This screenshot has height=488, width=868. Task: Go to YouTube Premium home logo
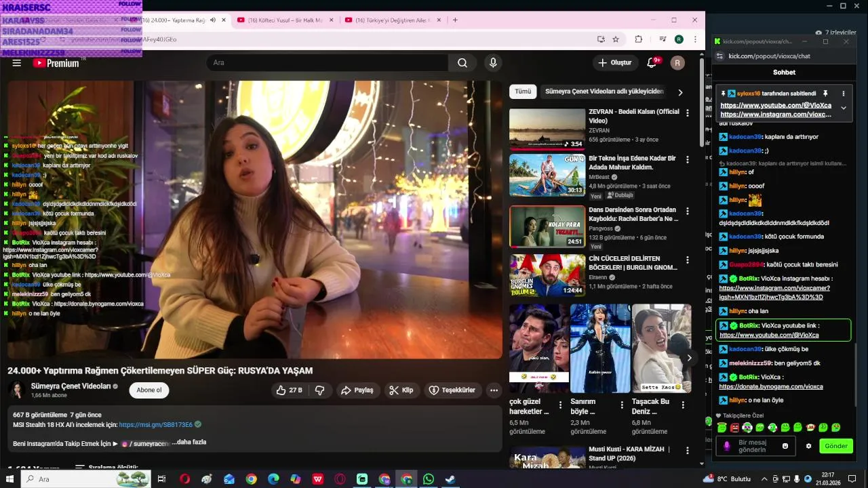click(56, 63)
